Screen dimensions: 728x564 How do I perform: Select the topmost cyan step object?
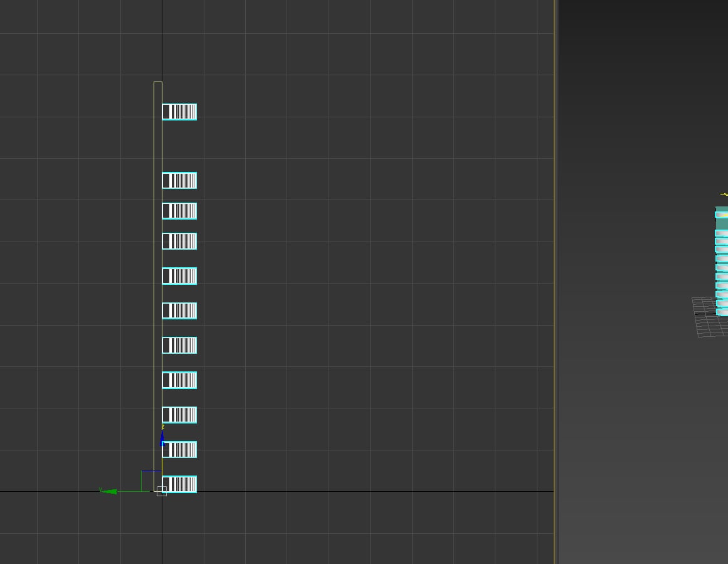click(179, 112)
